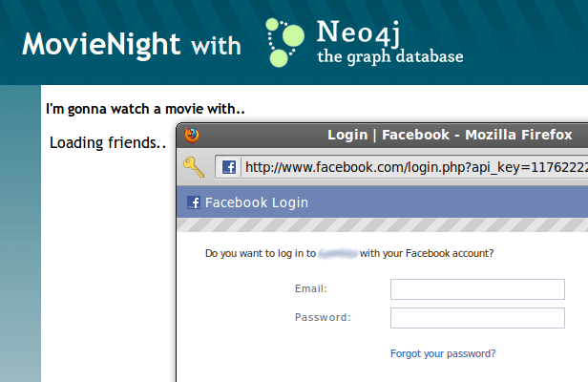Click the Facebook Login blue header bar
Image resolution: width=588 pixels, height=382 pixels.
(383, 202)
